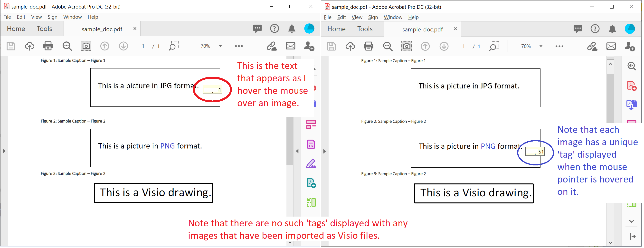This screenshot has width=644, height=248.
Task: Open Find text search in left window
Action: (67, 46)
